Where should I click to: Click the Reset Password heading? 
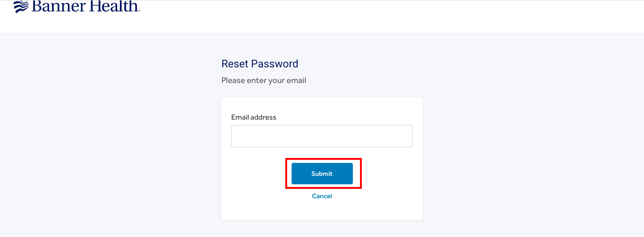coord(260,64)
